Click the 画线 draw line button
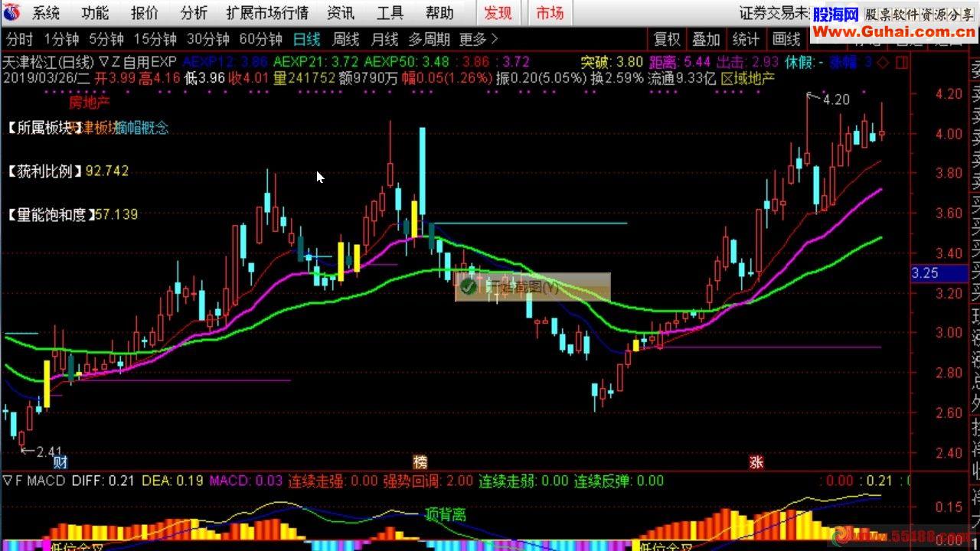The image size is (980, 551). tap(786, 39)
